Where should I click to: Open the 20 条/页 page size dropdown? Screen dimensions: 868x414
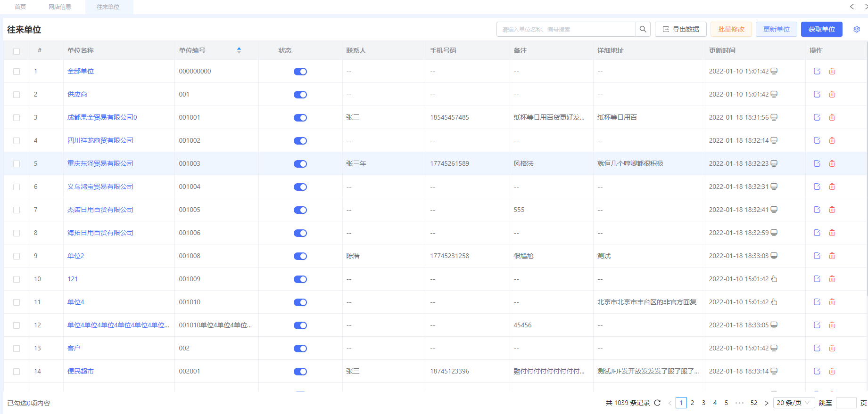coord(794,403)
